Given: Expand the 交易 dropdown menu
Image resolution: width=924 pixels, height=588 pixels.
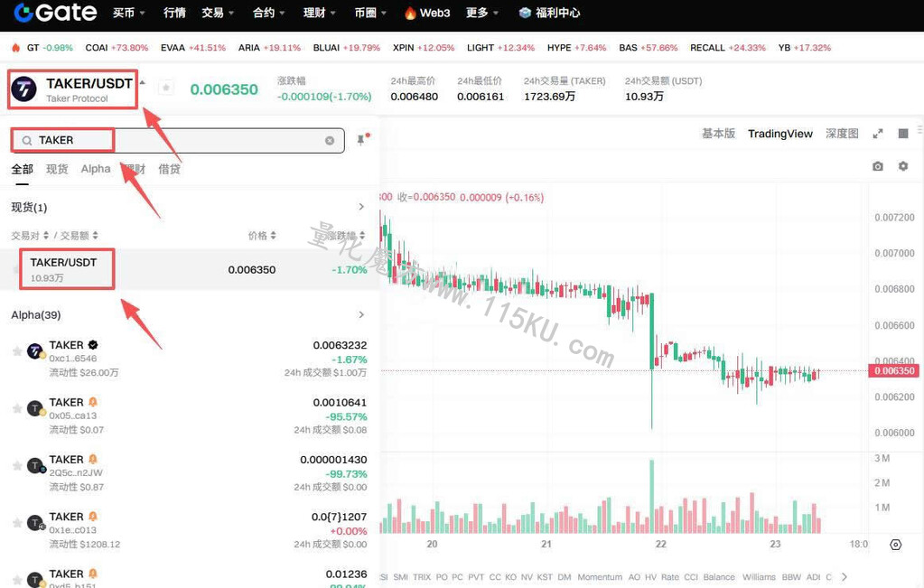Looking at the screenshot, I should pyautogui.click(x=218, y=13).
